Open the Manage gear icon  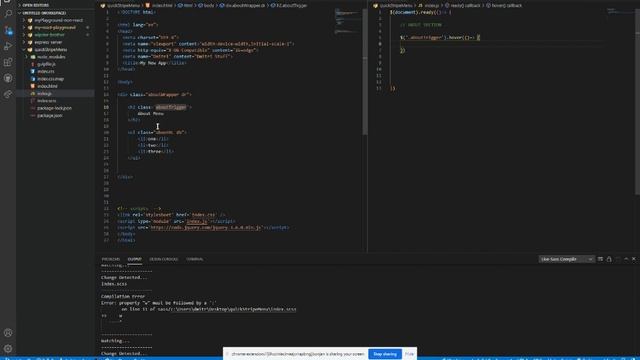[8, 349]
